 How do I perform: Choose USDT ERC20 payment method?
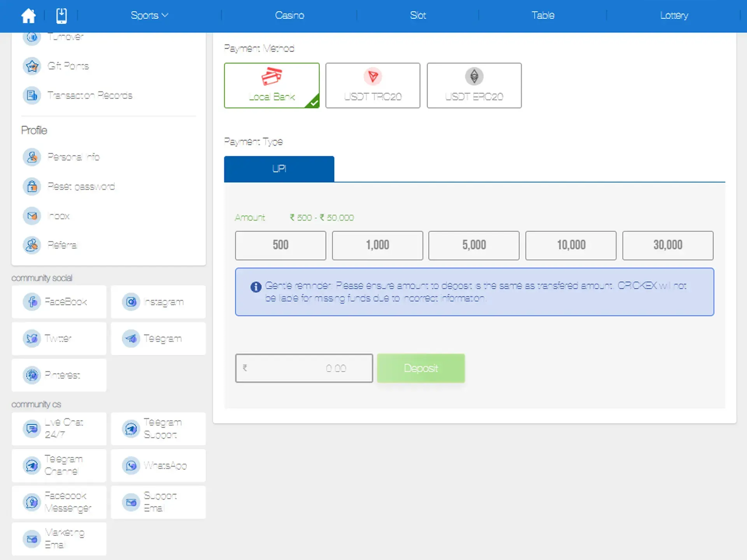474,86
